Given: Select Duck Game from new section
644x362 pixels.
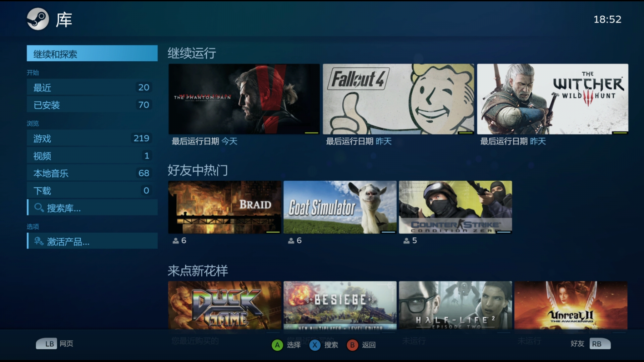Looking at the screenshot, I should tap(224, 307).
